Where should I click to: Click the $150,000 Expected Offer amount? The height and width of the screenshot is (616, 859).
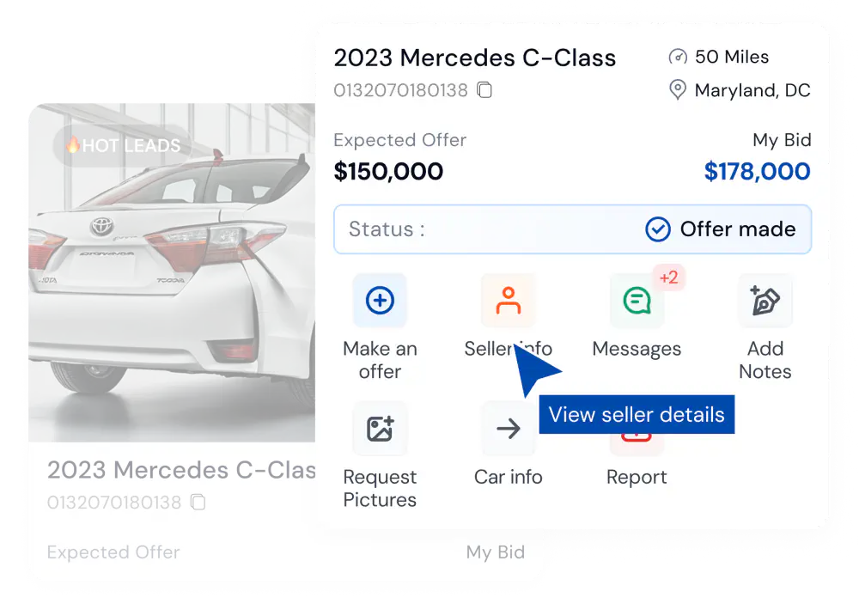pyautogui.click(x=388, y=172)
